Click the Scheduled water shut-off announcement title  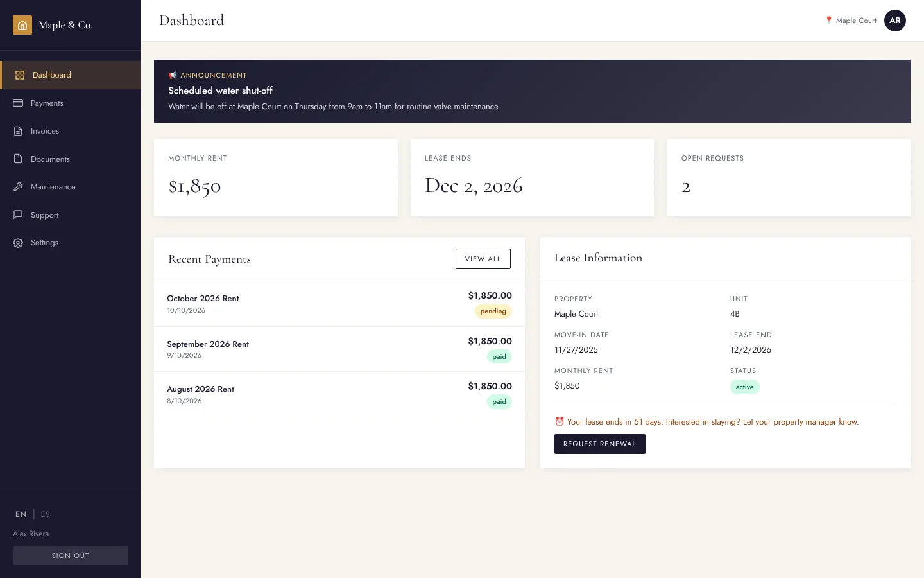click(220, 91)
